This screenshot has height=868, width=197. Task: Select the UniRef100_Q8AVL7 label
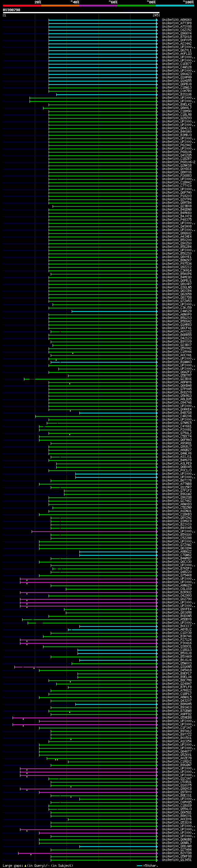pyautogui.click(x=177, y=108)
